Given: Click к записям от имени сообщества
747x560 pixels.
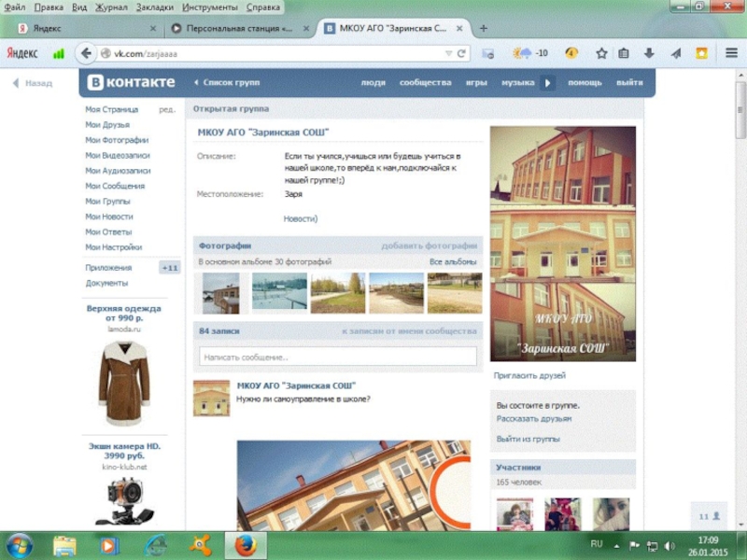Looking at the screenshot, I should click(x=409, y=331).
